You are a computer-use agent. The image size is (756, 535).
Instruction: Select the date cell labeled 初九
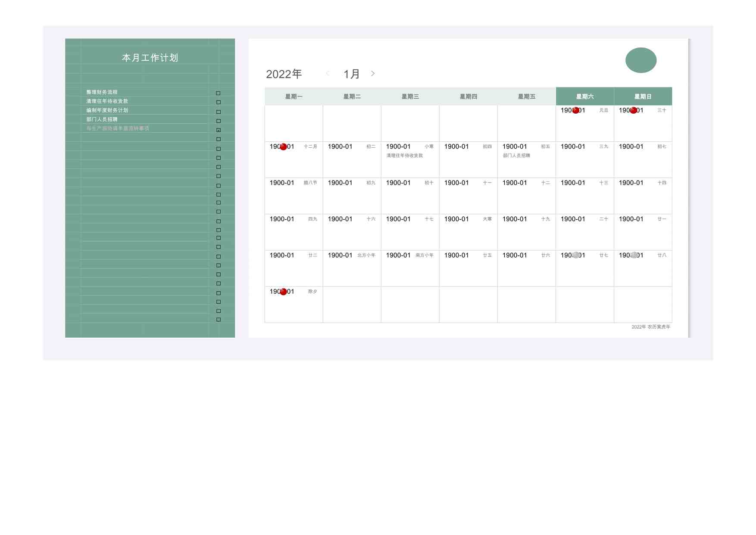point(352,196)
